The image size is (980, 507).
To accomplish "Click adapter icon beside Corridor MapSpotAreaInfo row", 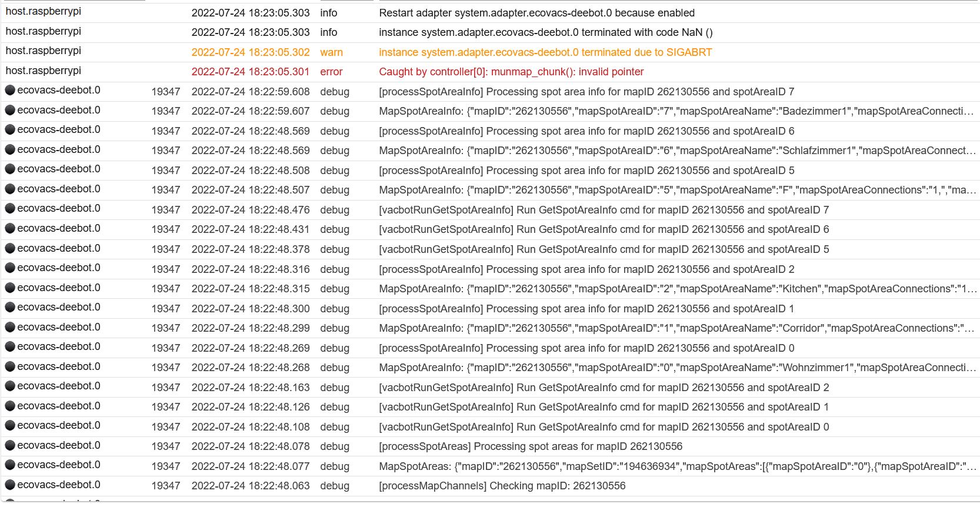I will pyautogui.click(x=10, y=327).
